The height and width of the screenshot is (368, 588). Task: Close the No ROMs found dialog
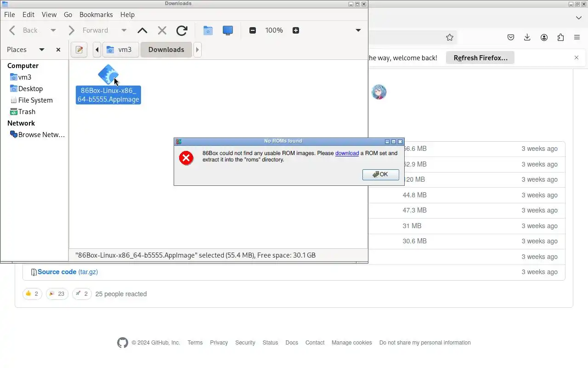click(x=400, y=142)
